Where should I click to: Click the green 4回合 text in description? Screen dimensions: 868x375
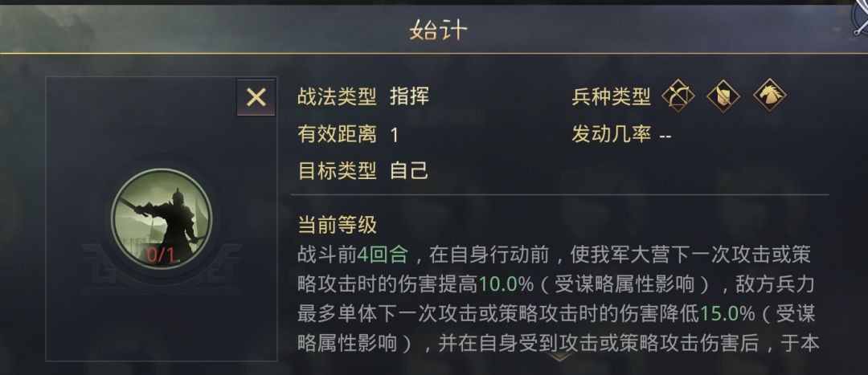click(383, 255)
